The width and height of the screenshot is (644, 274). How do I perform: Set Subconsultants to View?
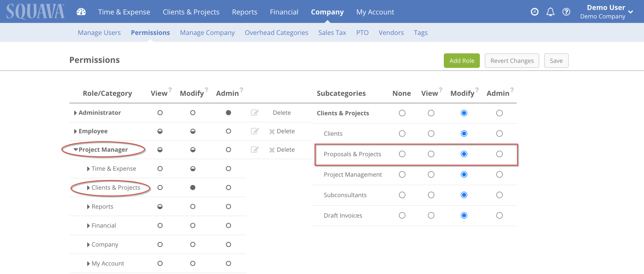coord(431,195)
